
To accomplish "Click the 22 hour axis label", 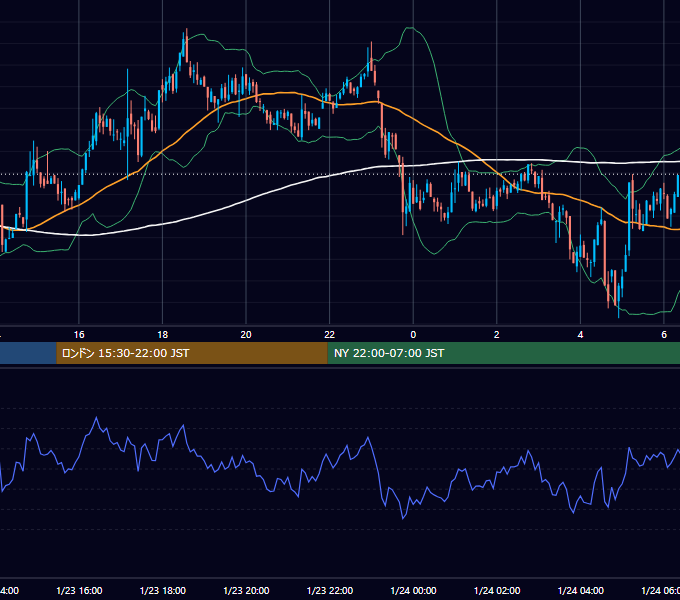I will click(330, 335).
